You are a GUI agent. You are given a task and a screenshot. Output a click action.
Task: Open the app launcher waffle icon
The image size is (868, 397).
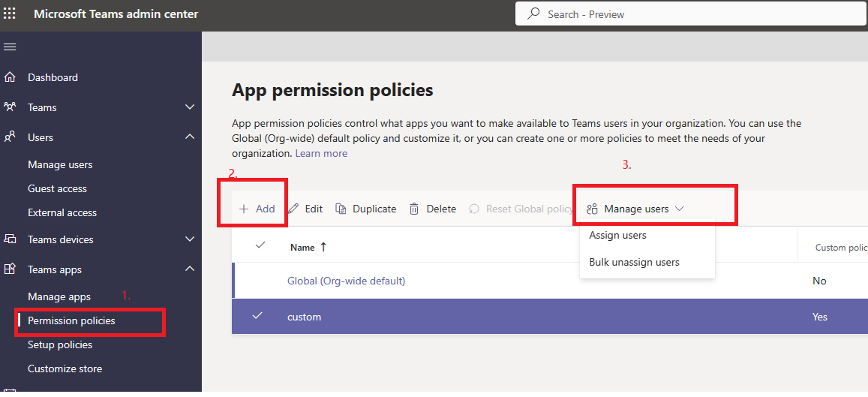tap(10, 14)
